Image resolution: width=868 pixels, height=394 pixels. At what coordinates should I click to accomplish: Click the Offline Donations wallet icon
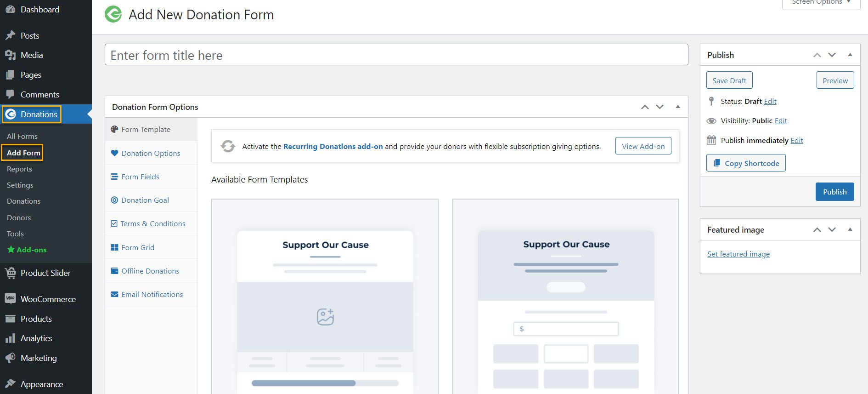(x=114, y=271)
